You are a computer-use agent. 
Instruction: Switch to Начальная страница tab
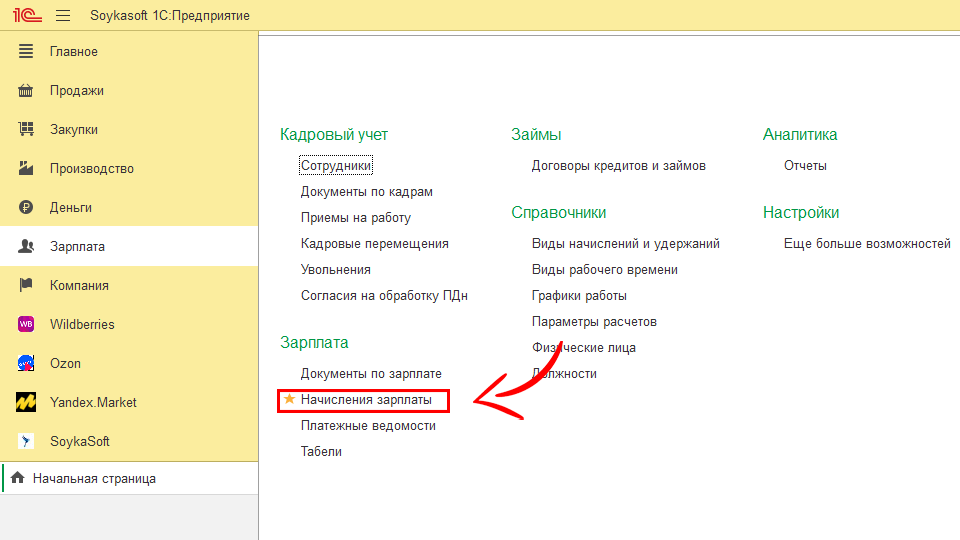coord(94,479)
